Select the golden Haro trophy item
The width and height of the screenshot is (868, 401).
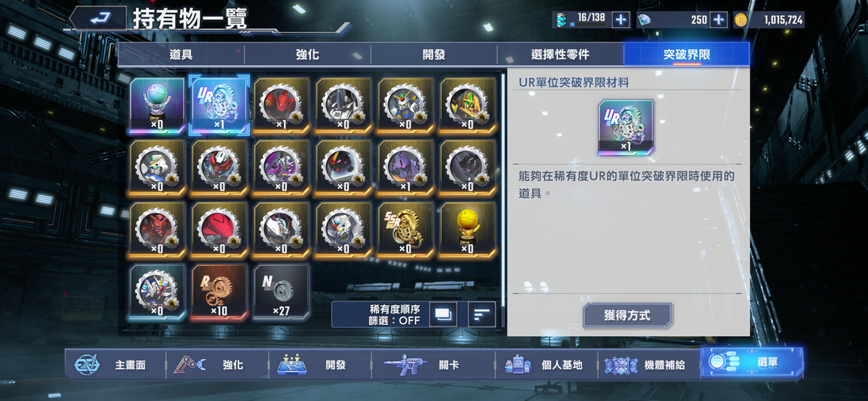(468, 230)
